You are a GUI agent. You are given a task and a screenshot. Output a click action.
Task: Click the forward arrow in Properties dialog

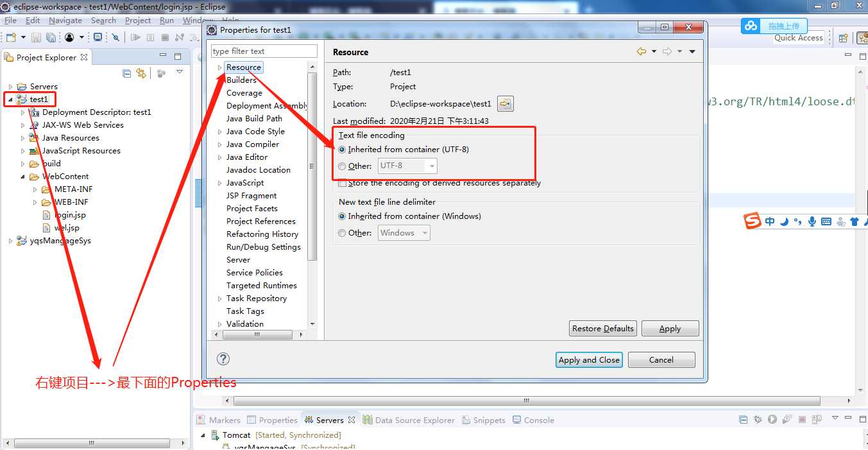pyautogui.click(x=667, y=51)
